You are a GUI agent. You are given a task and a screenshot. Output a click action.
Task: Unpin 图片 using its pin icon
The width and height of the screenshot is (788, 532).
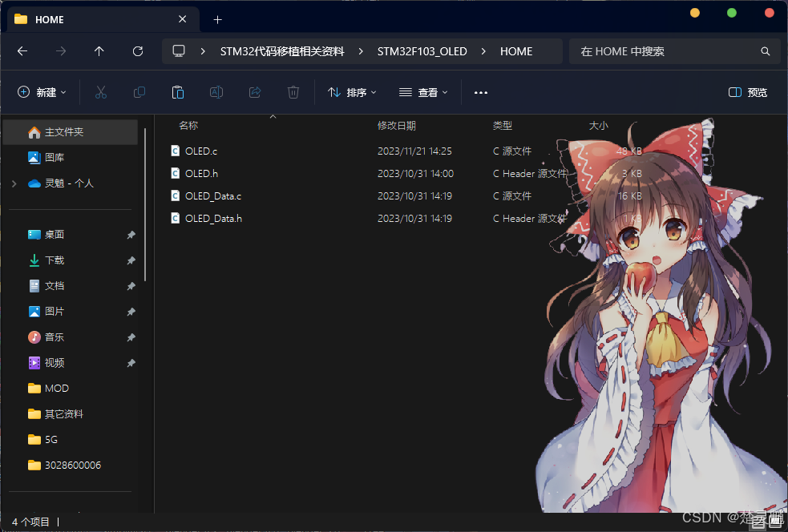131,312
